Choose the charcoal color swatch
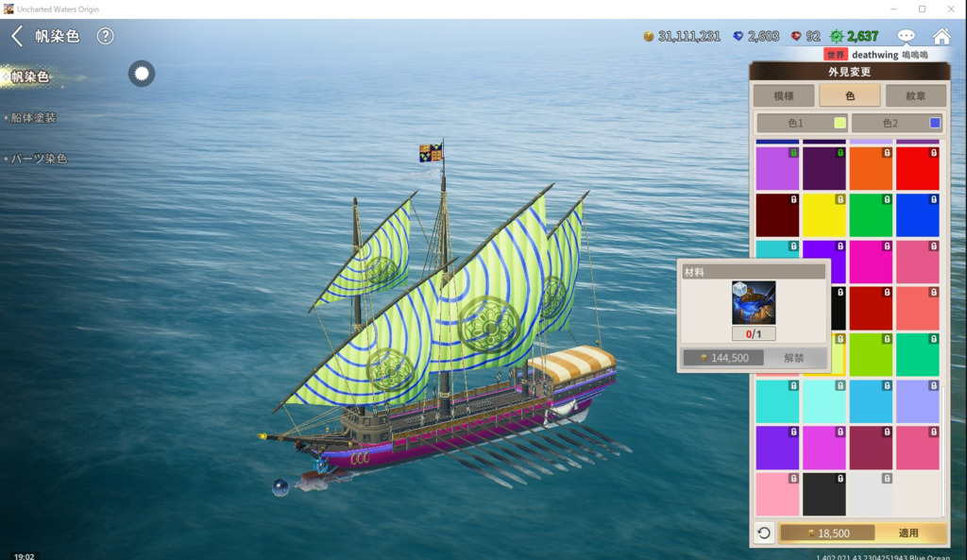This screenshot has width=967, height=560. (823, 495)
